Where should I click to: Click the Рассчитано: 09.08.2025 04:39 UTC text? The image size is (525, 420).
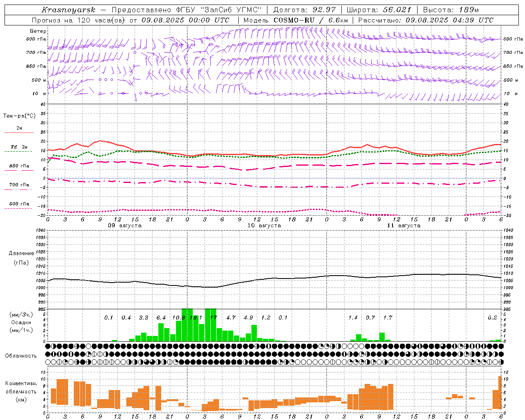tap(426, 20)
